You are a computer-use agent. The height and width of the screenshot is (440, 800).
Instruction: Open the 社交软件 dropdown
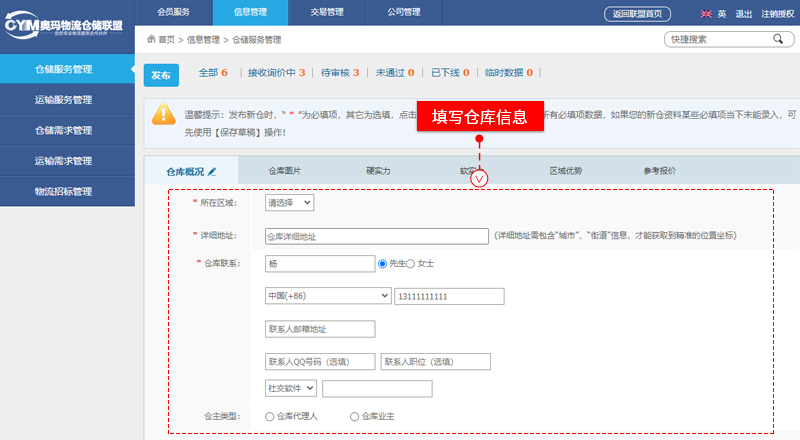pos(290,388)
